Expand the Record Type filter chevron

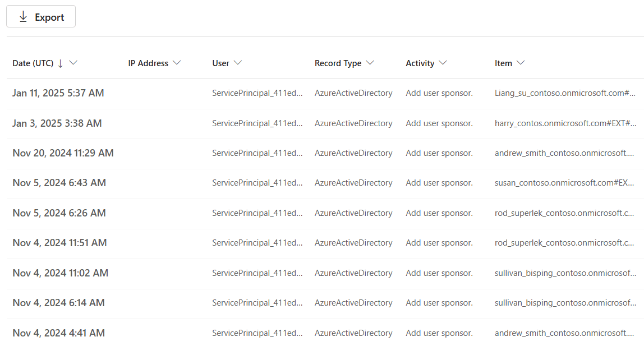(371, 63)
